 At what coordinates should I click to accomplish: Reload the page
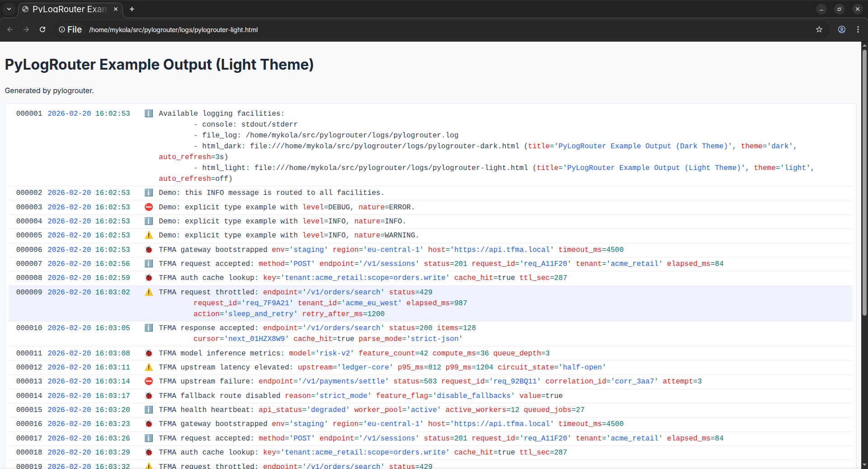tap(42, 29)
